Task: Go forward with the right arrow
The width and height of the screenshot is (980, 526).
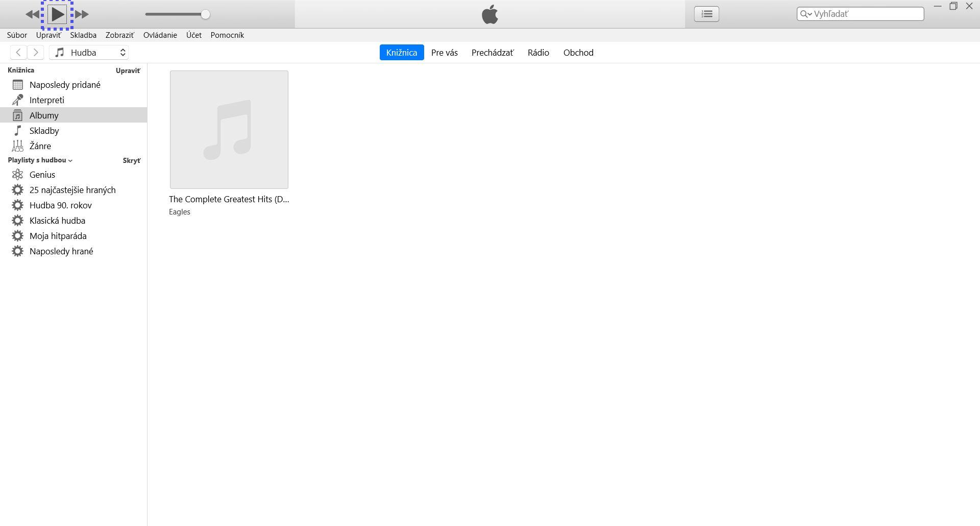Action: coord(36,52)
